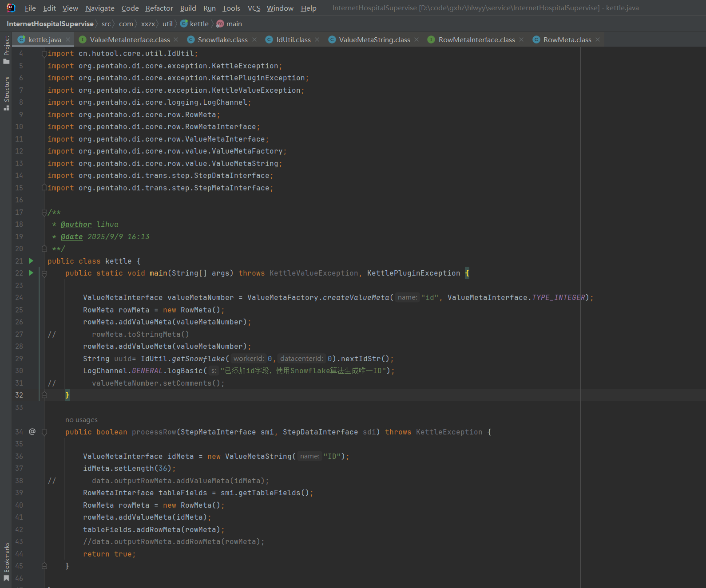Open the Navigate menu
This screenshot has height=588, width=706.
[x=100, y=8]
